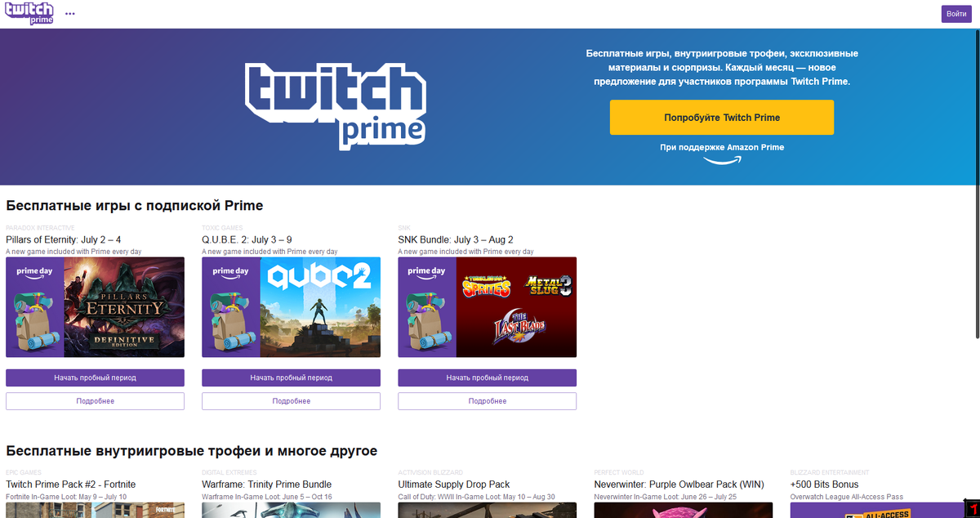The width and height of the screenshot is (980, 518).
Task: Open Pillars of Eternity game image
Action: coord(95,307)
